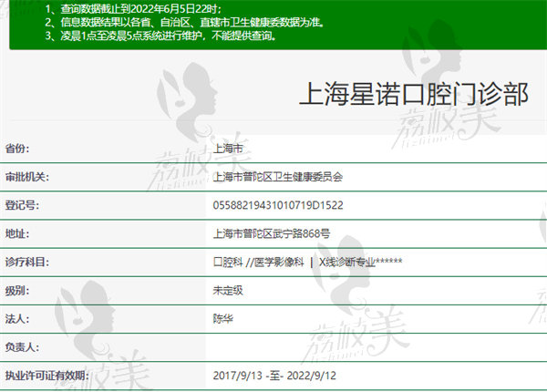Click notice line about 卫生健康委数据为准
The image size is (547, 392).
point(185,22)
